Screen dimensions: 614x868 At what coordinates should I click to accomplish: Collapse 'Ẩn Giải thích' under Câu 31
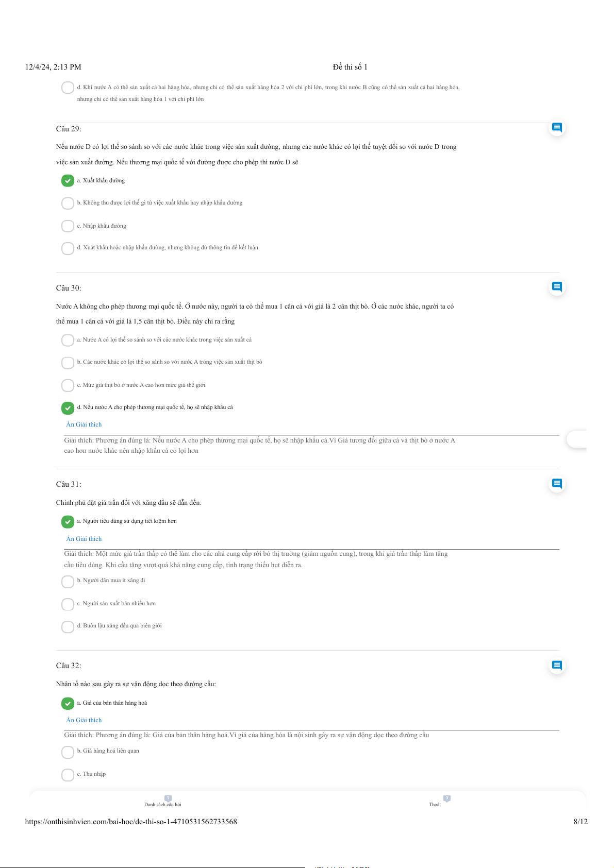point(84,539)
